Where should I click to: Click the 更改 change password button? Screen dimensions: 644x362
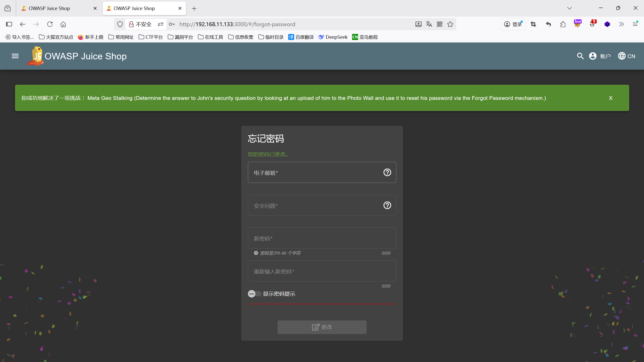[x=322, y=327]
